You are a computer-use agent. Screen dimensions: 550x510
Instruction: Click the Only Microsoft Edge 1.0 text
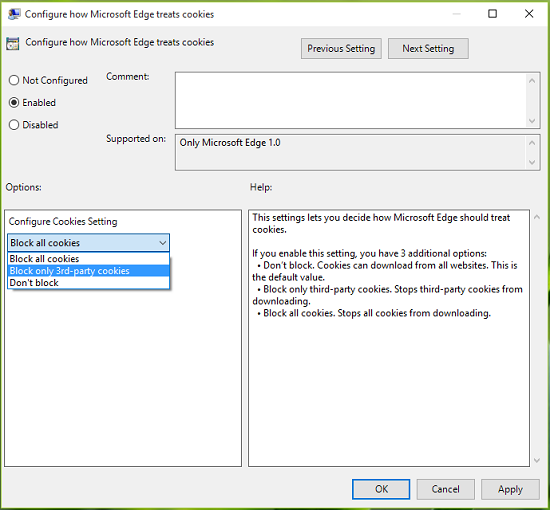[x=230, y=143]
